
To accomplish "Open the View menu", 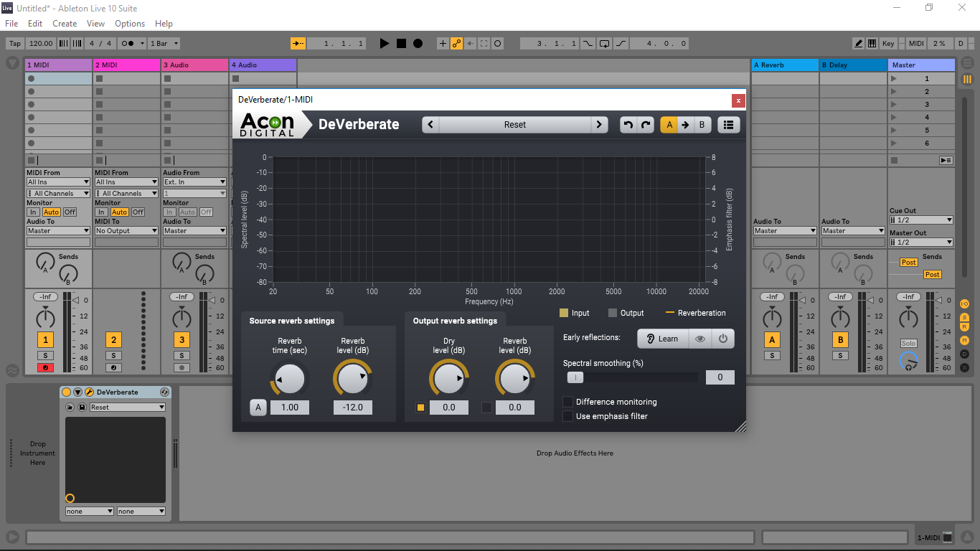I will 95,24.
